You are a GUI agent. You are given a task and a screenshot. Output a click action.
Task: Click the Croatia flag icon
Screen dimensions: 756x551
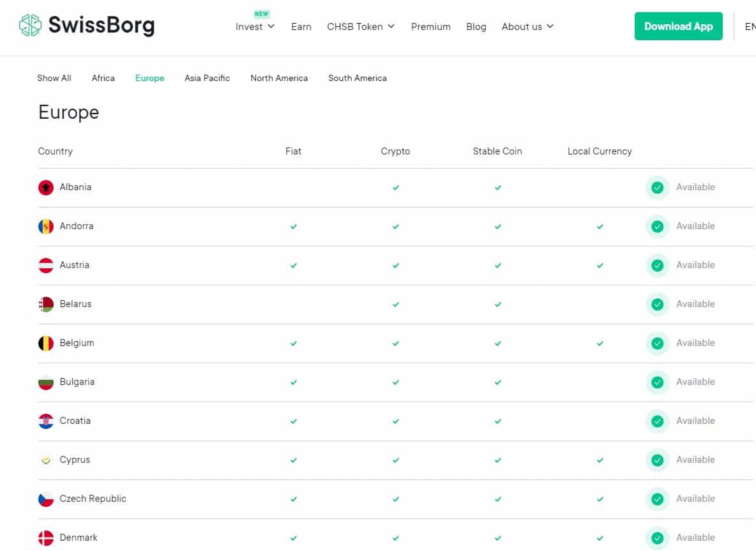tap(46, 421)
